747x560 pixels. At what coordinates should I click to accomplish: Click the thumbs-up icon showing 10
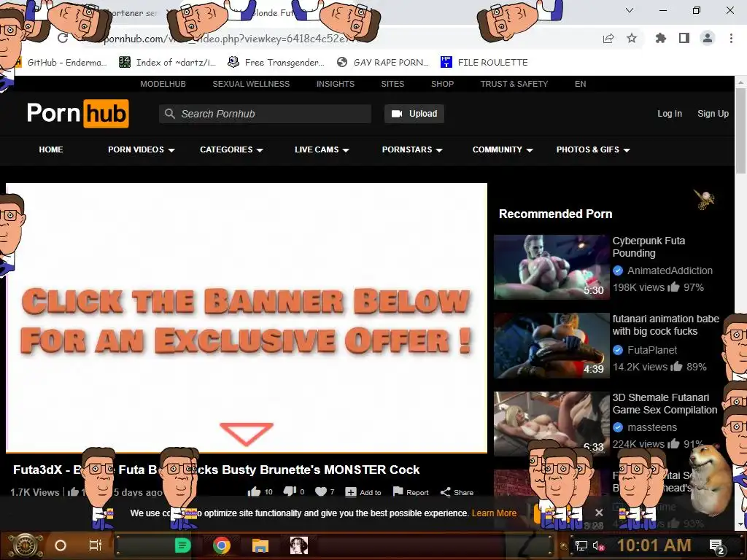click(255, 492)
